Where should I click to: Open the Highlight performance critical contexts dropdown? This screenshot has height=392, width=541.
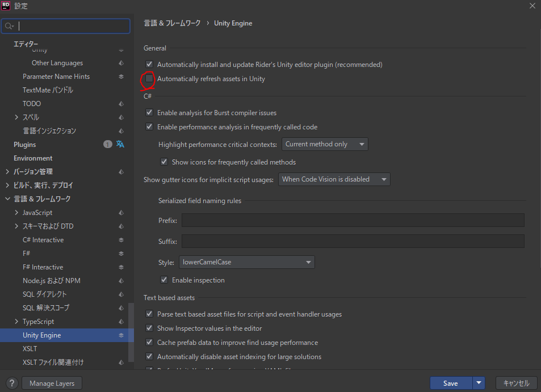tap(325, 144)
